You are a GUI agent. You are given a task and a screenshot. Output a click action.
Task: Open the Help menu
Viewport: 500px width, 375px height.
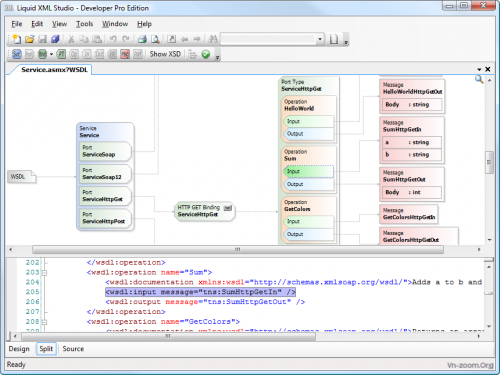144,24
